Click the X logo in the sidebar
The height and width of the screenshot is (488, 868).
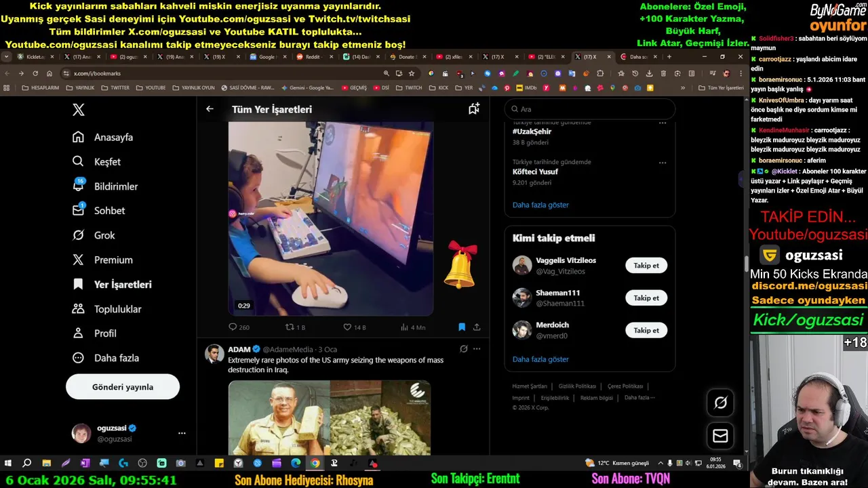click(x=79, y=110)
